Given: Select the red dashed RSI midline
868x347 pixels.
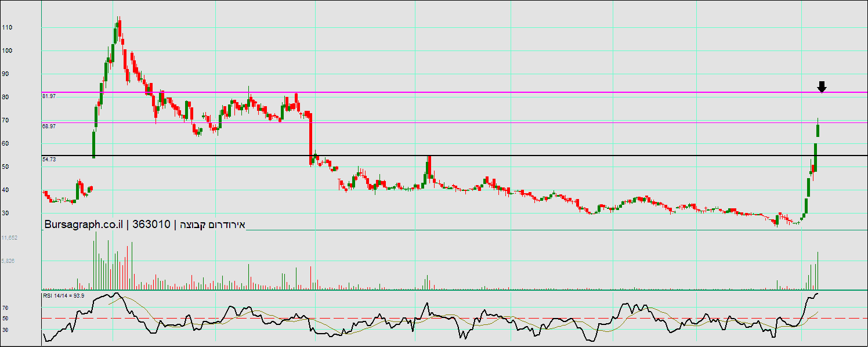Looking at the screenshot, I should pos(454,318).
